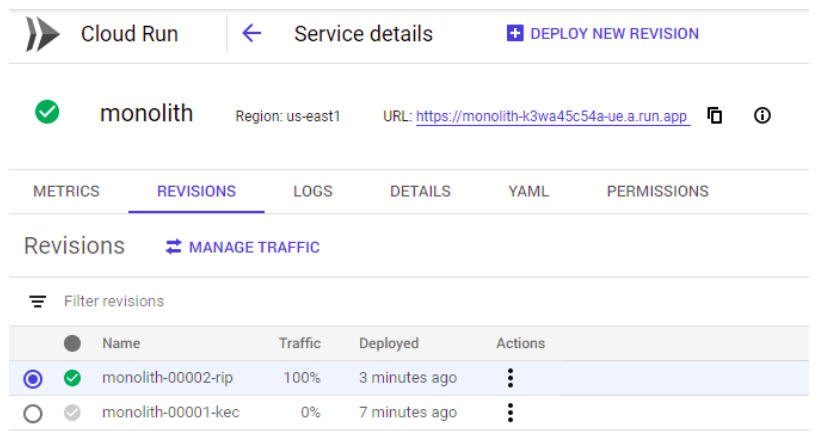Click the Cloud Run logo icon

point(42,34)
